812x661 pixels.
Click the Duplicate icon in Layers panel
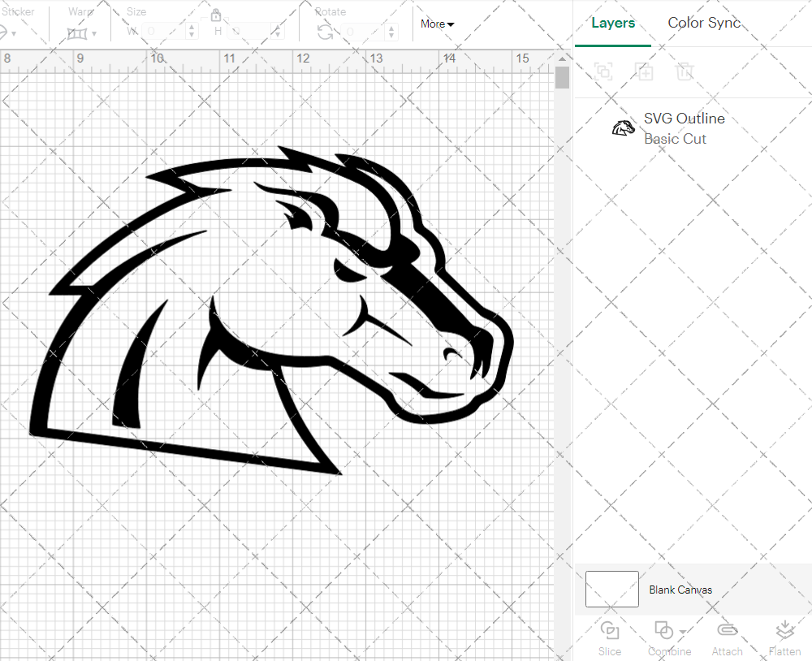coord(645,72)
